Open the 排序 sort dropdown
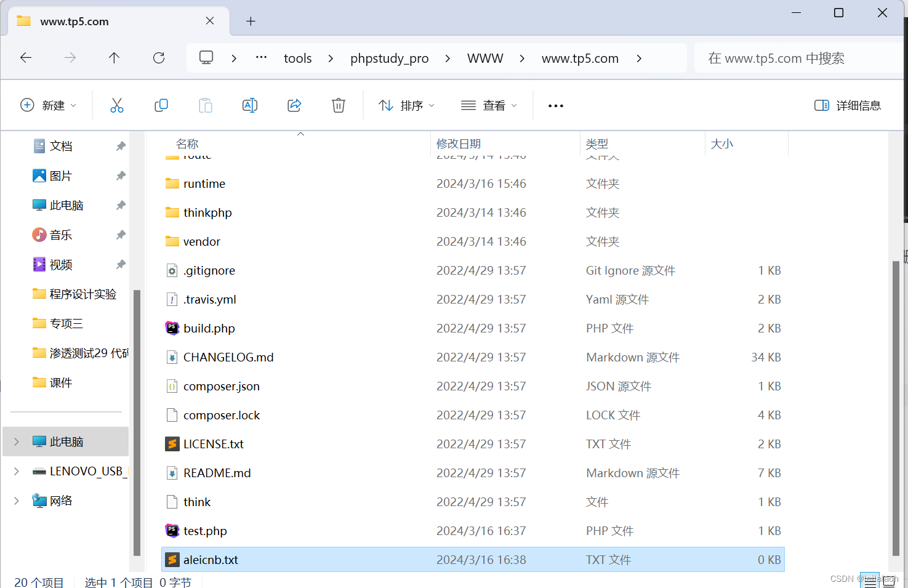Viewport: 908px width, 588px height. [406, 105]
